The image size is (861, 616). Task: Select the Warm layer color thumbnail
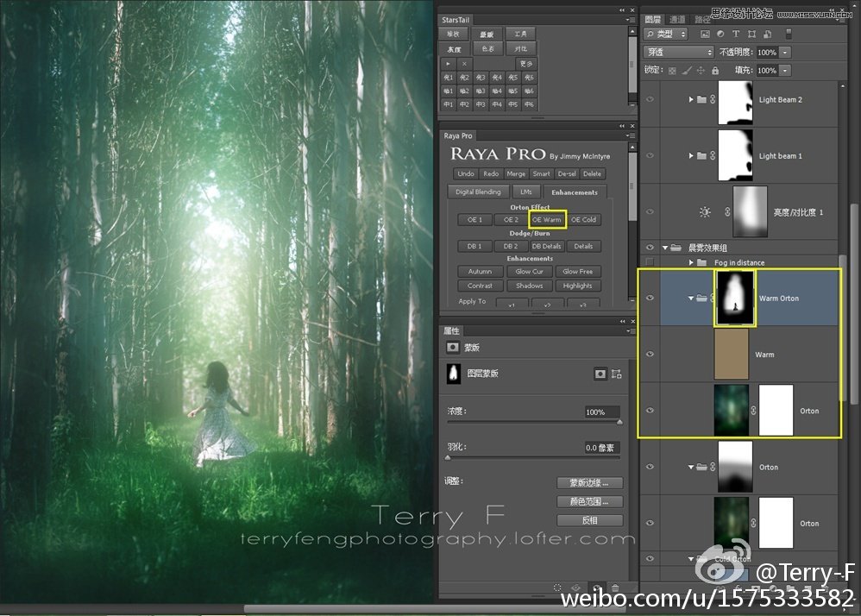(x=731, y=354)
